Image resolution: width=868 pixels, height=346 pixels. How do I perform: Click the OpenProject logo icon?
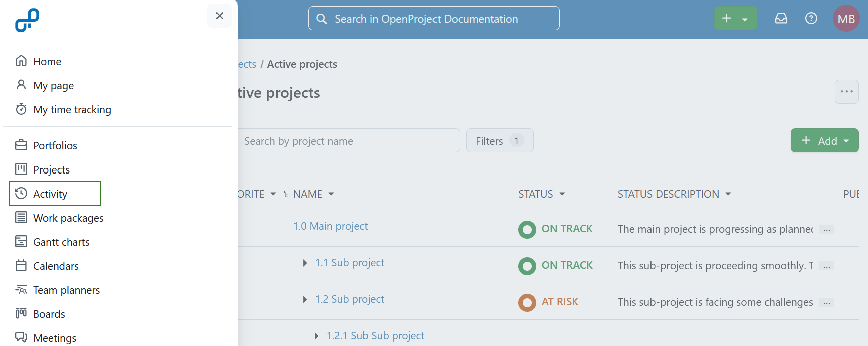[27, 20]
